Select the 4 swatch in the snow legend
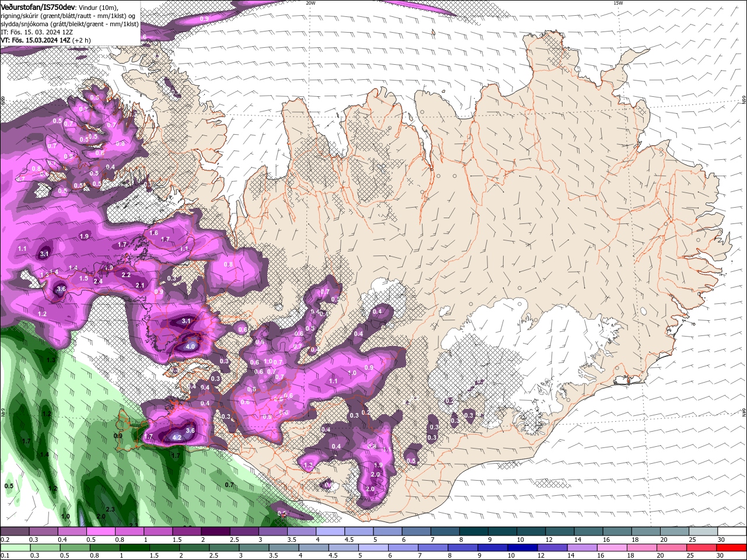Viewport: 747px width, 560px height. pos(330,531)
